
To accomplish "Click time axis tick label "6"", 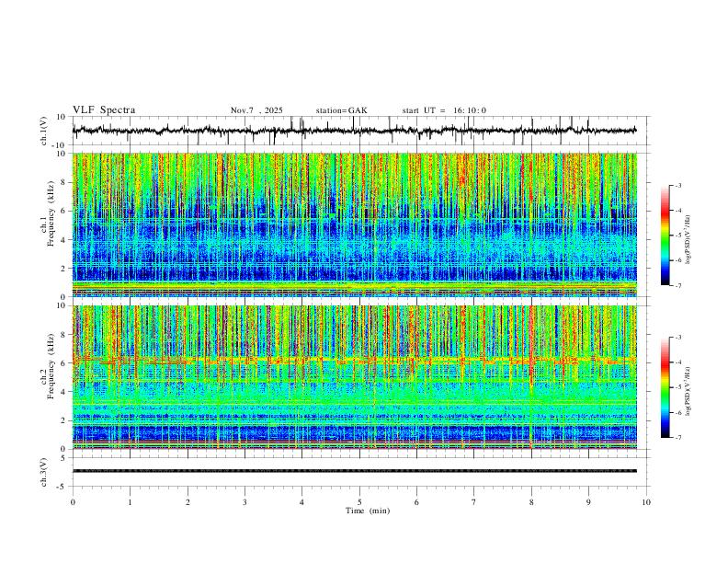I will point(416,502).
